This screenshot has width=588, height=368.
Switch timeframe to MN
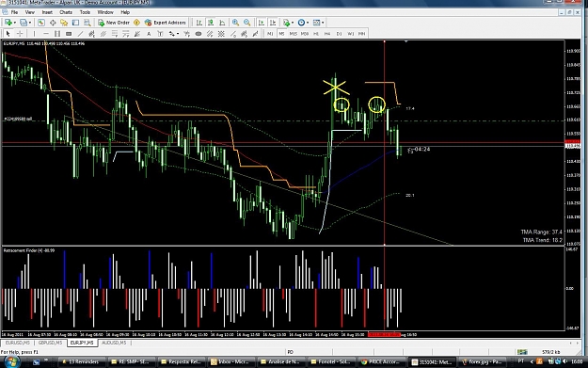[x=361, y=34]
